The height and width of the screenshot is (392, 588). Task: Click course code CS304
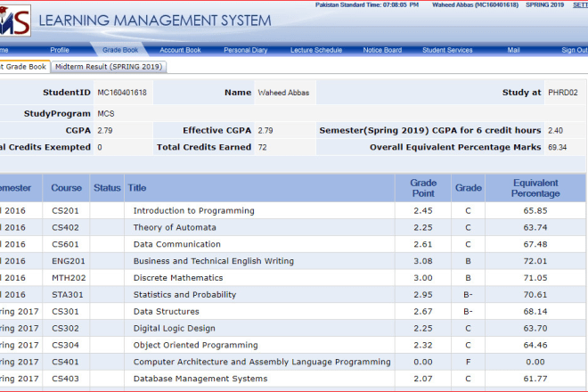(x=65, y=346)
